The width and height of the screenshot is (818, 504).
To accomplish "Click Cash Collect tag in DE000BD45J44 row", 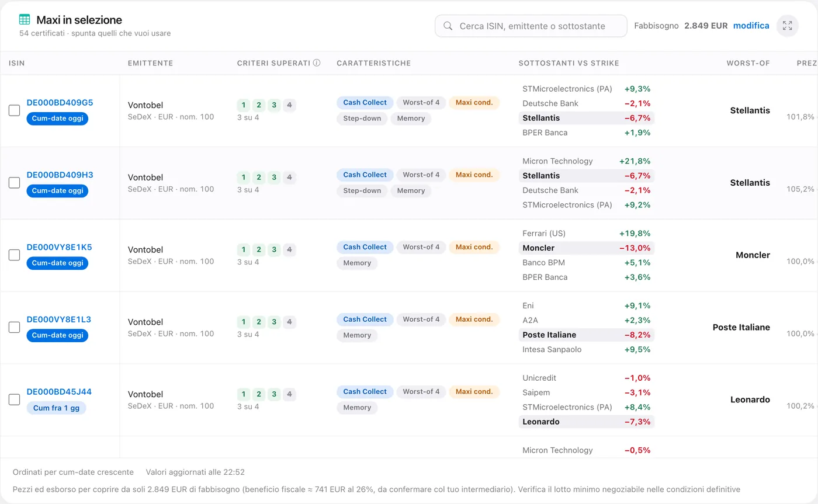I will click(365, 392).
